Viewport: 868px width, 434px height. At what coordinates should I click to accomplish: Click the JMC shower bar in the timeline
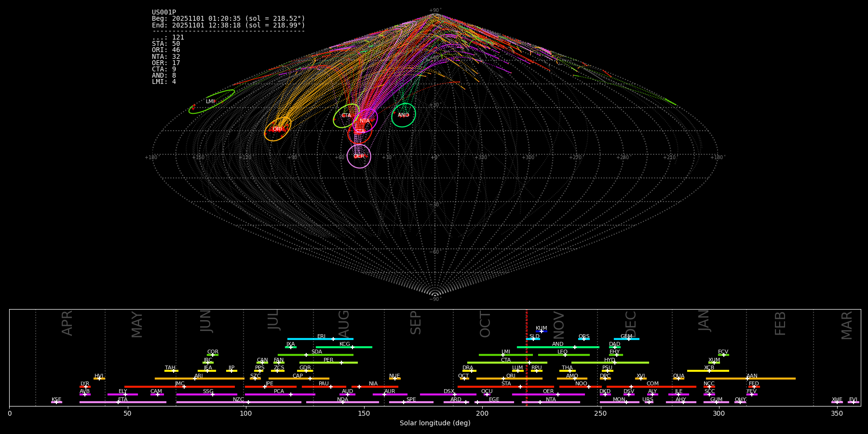pos(179,387)
